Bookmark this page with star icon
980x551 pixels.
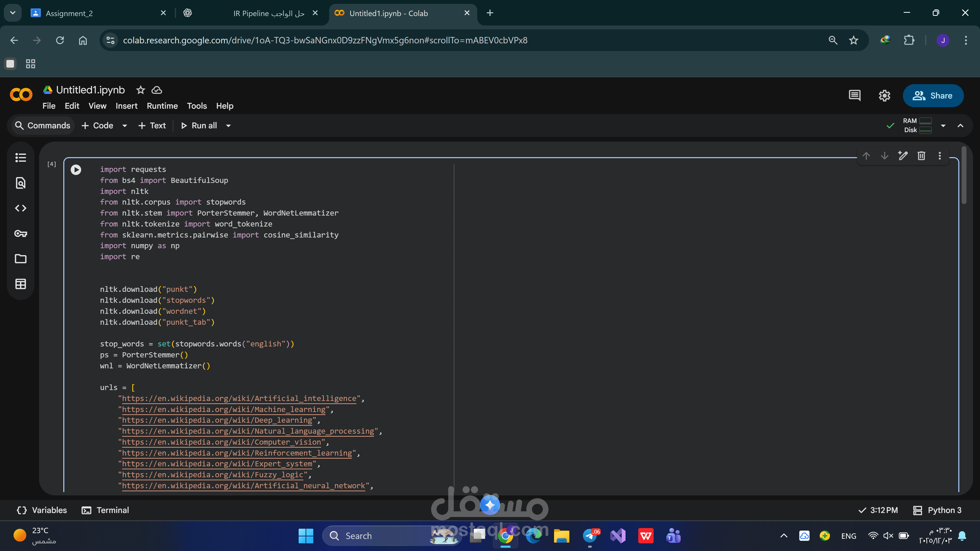(x=853, y=40)
